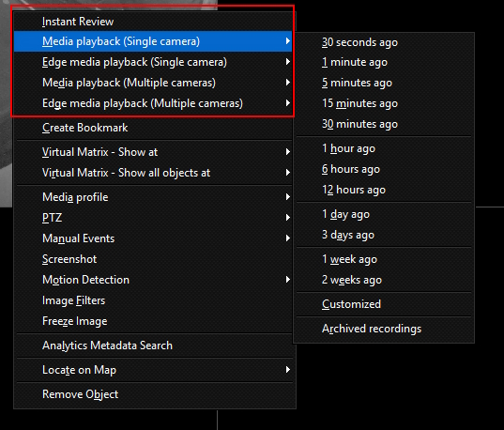Open the Media playback (Multiple cameras) submenu
The width and height of the screenshot is (504, 430).
tap(154, 83)
